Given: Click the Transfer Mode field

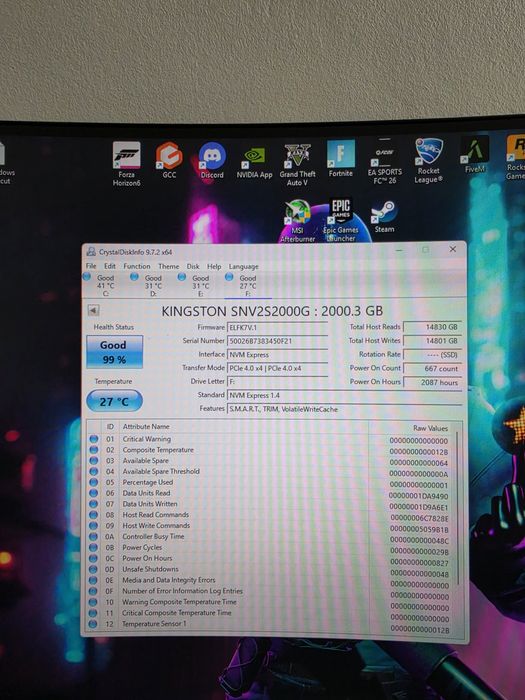Looking at the screenshot, I should 277,368.
